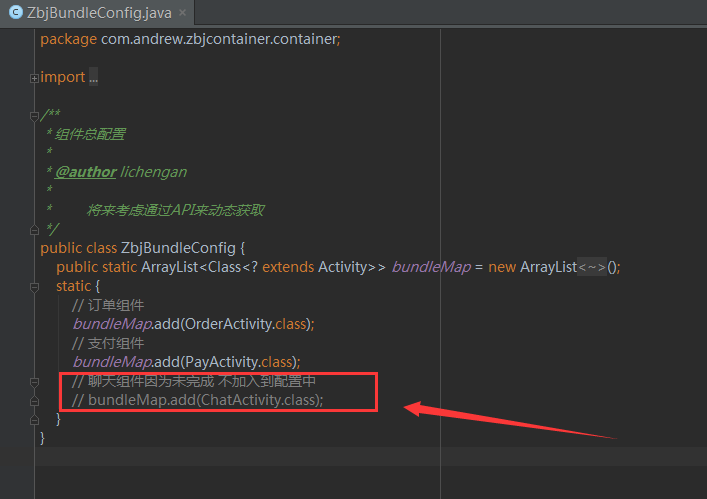Click Activity type in the generic declaration
707x499 pixels.
pyautogui.click(x=343, y=267)
